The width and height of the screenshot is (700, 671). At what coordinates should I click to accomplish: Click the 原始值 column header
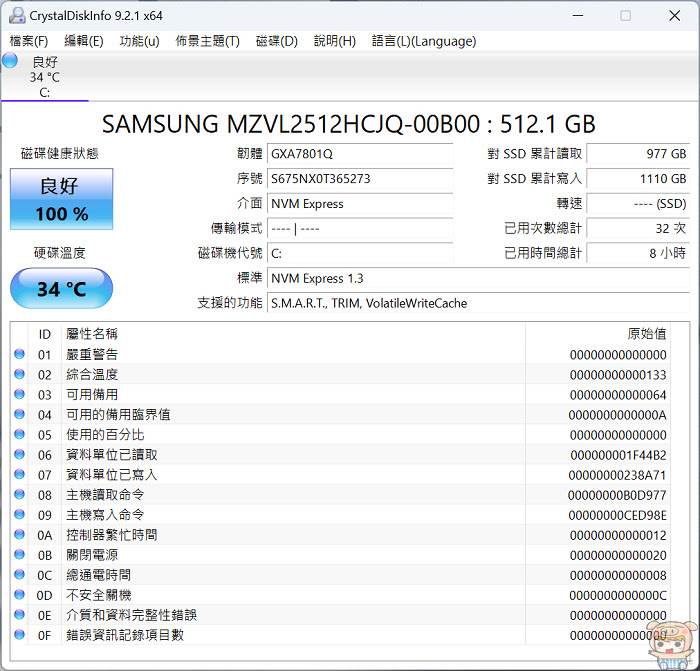coord(646,334)
